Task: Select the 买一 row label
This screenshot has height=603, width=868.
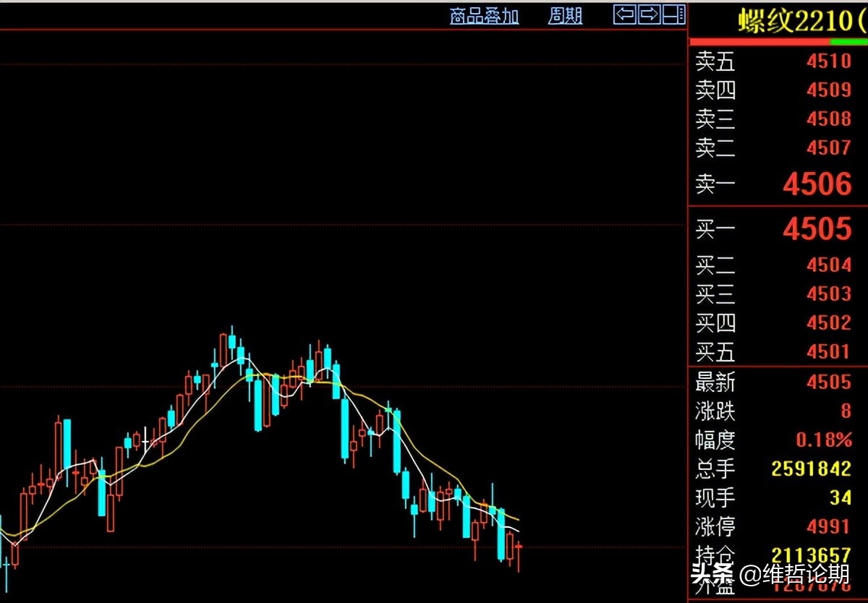Action: pyautogui.click(x=715, y=230)
